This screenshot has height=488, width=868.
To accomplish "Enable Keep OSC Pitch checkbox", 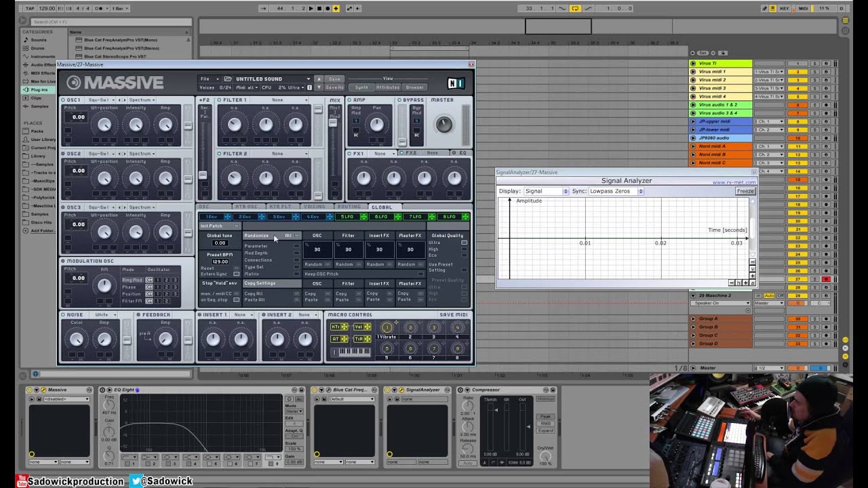I will pos(421,274).
